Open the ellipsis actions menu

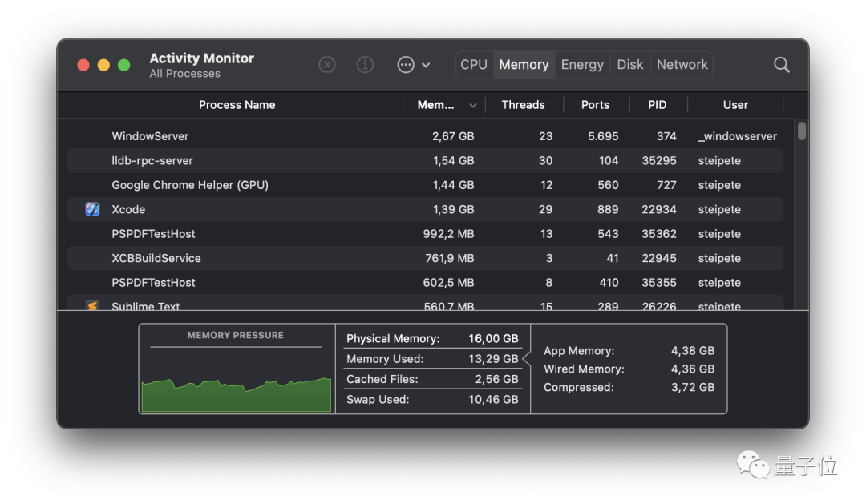pos(413,65)
